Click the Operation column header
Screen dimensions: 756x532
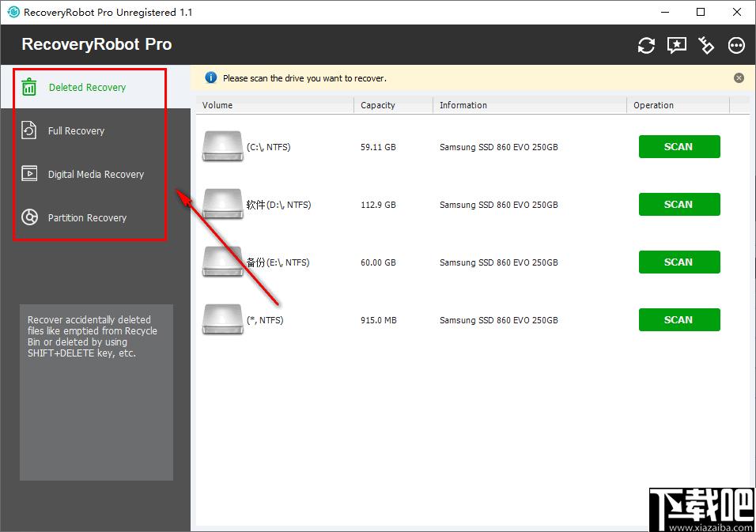click(679, 105)
